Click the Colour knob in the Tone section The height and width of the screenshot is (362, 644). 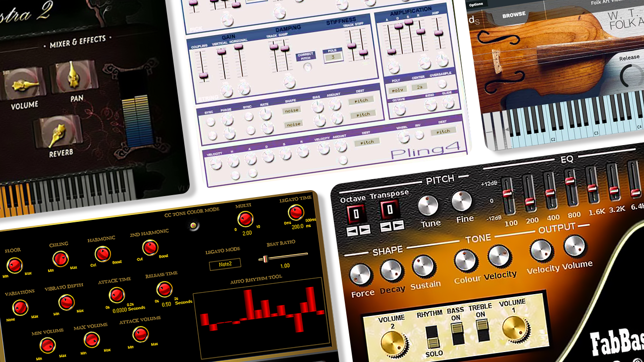point(465,262)
